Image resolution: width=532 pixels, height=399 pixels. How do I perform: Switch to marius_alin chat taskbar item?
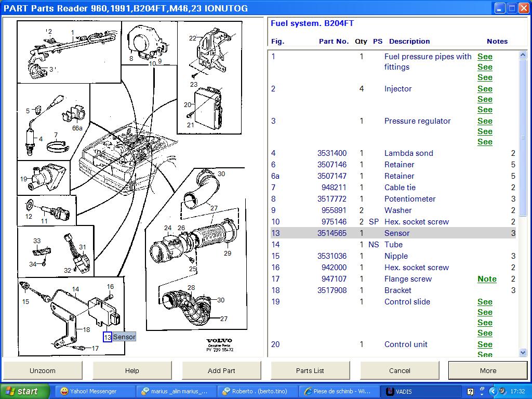click(176, 391)
